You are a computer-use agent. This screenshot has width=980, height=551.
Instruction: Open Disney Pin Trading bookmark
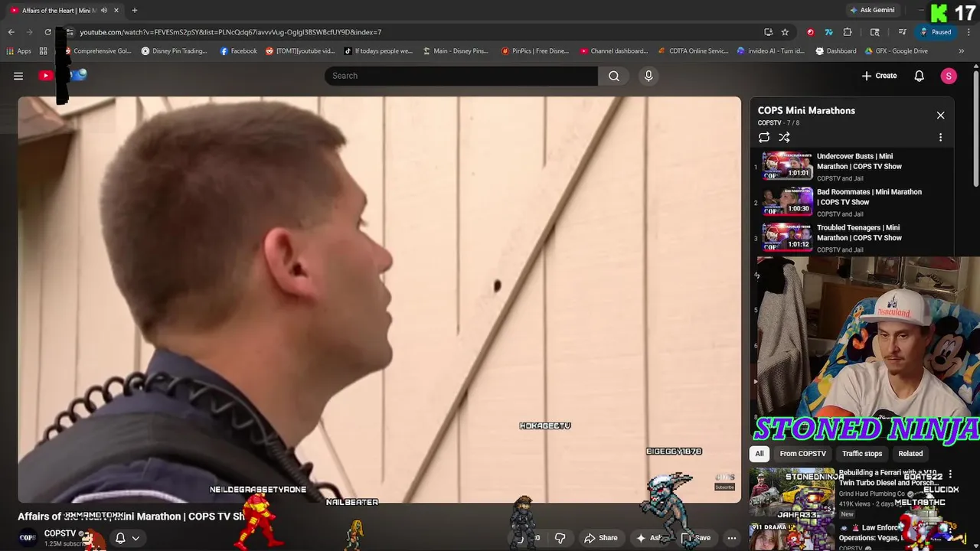174,51
